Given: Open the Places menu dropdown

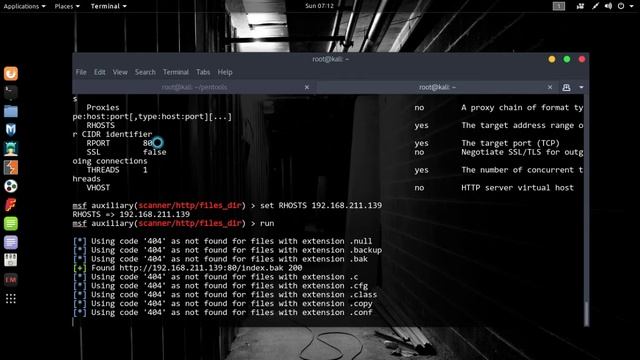Looking at the screenshot, I should 67,6.
